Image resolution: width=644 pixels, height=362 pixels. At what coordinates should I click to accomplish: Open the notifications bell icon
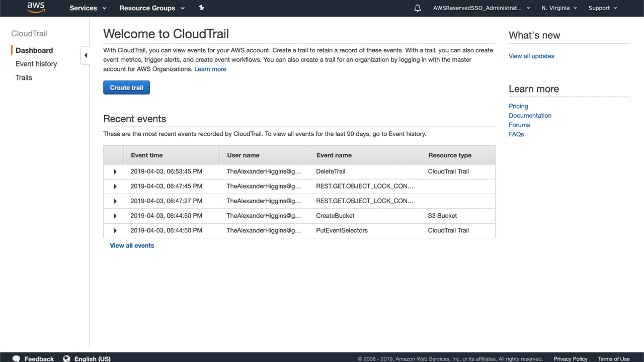(x=417, y=8)
